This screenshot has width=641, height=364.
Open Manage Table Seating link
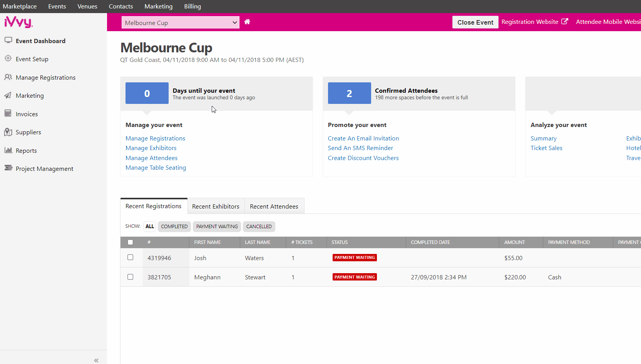156,168
